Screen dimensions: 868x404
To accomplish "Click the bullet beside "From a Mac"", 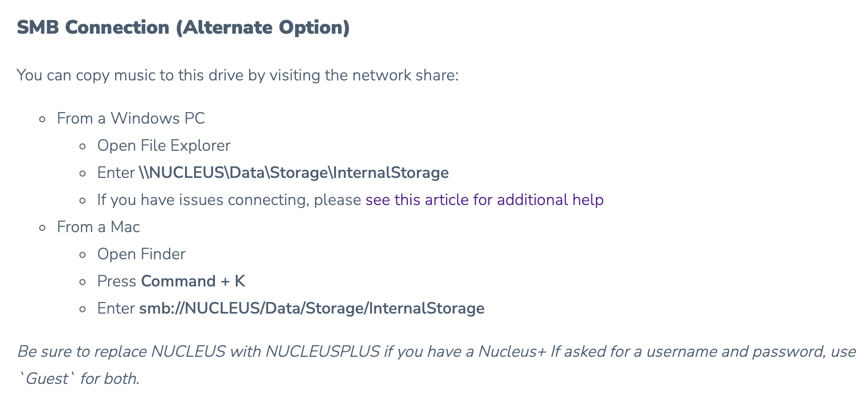I will pos(43,228).
